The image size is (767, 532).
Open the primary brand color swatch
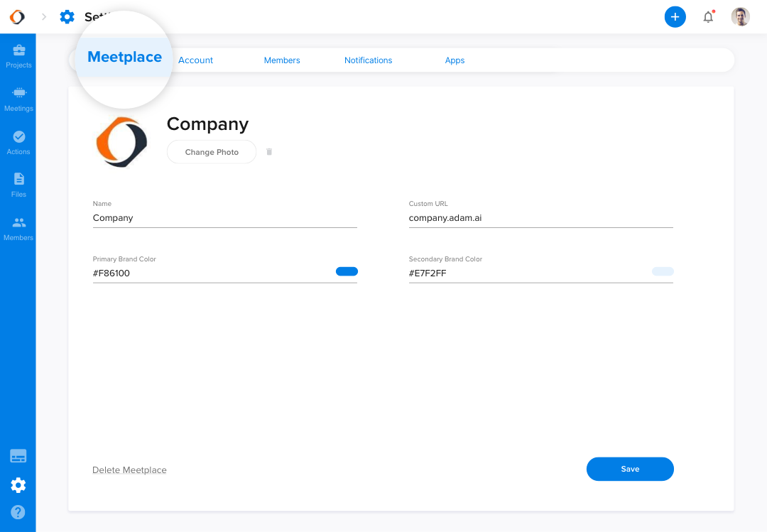pos(347,271)
